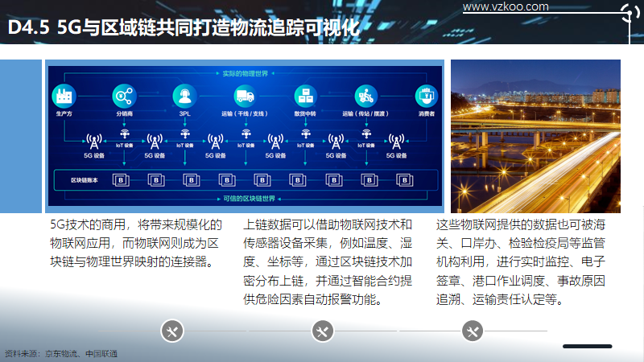This screenshot has height=362, width=644.
Task: Click IoT 设备 icon under 运输(传站/摆渡)
Action: pyautogui.click(x=366, y=134)
